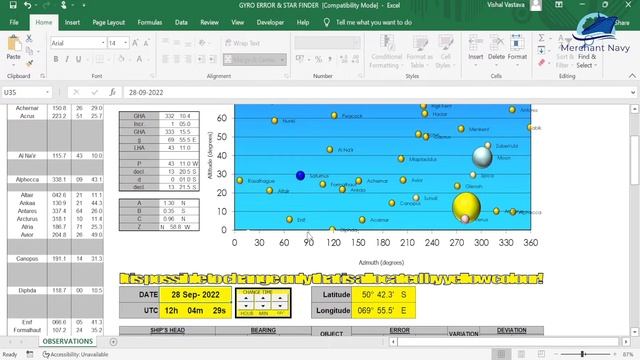Switch to the Insert tab
640x360 pixels.
pos(72,22)
